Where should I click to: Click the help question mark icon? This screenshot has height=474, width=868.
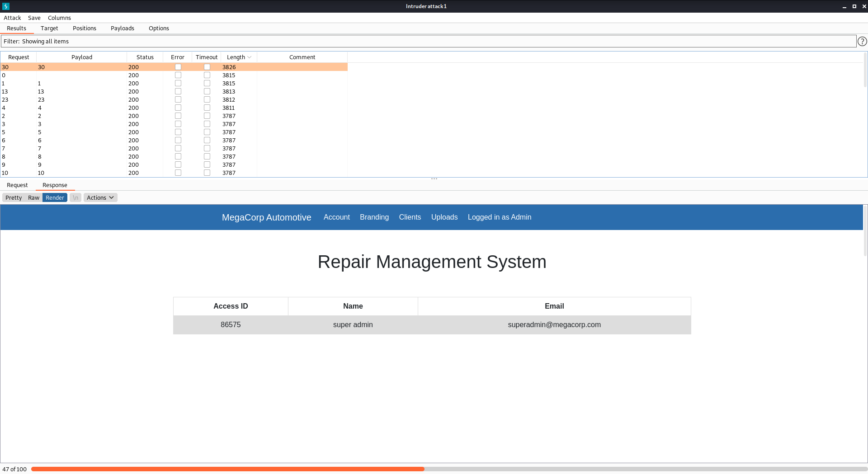[862, 41]
